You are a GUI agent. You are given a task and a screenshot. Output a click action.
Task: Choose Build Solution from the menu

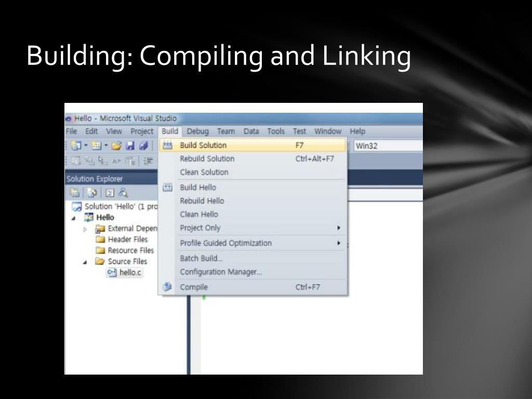[x=253, y=145]
